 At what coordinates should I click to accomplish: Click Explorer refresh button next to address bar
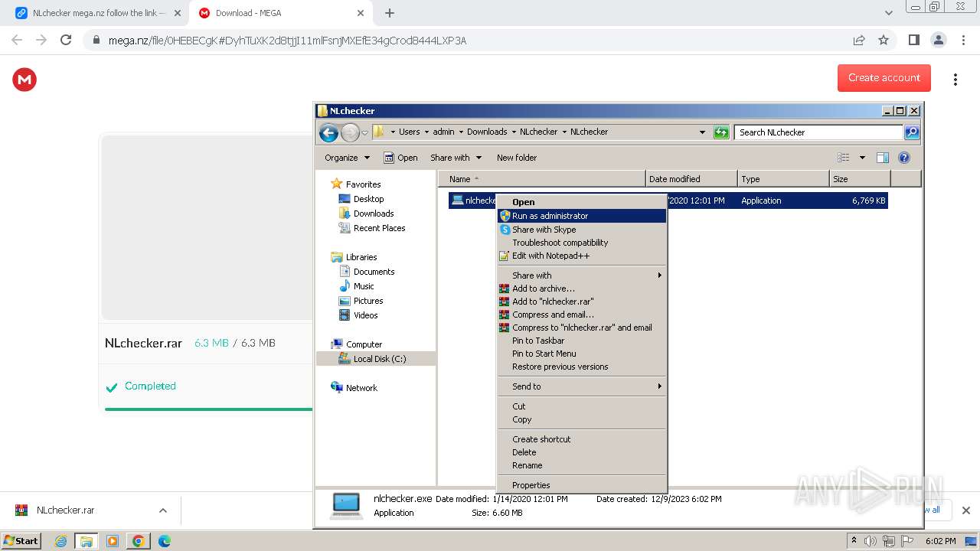(x=721, y=132)
